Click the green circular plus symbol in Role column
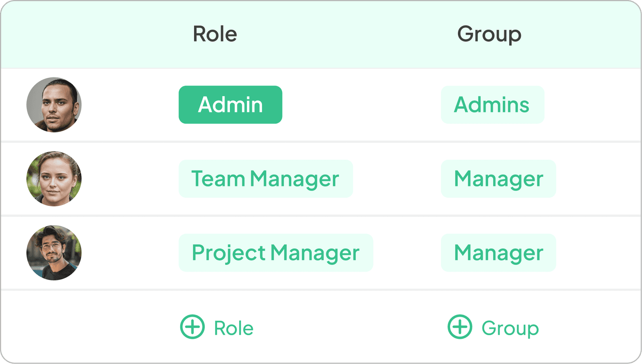The image size is (642, 364). 193,327
